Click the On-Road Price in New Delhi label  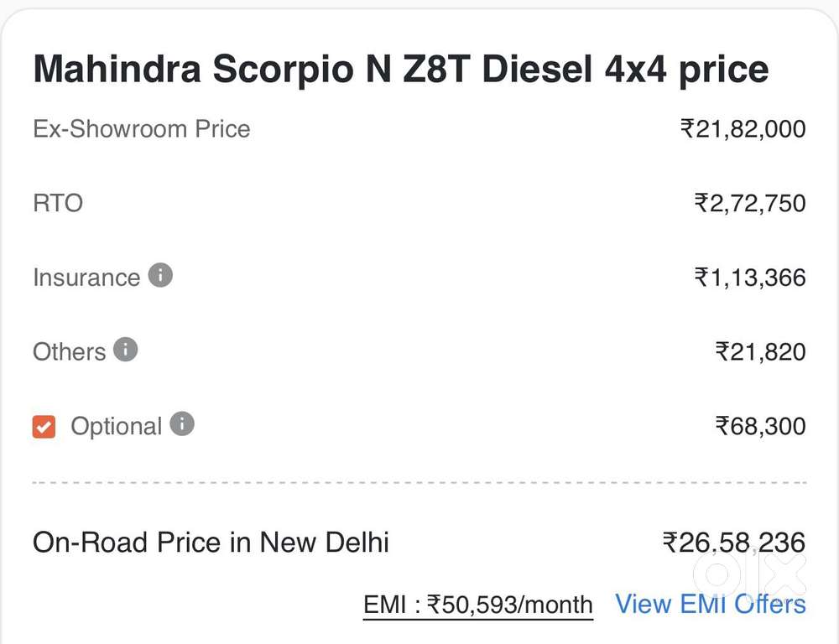[x=211, y=542]
